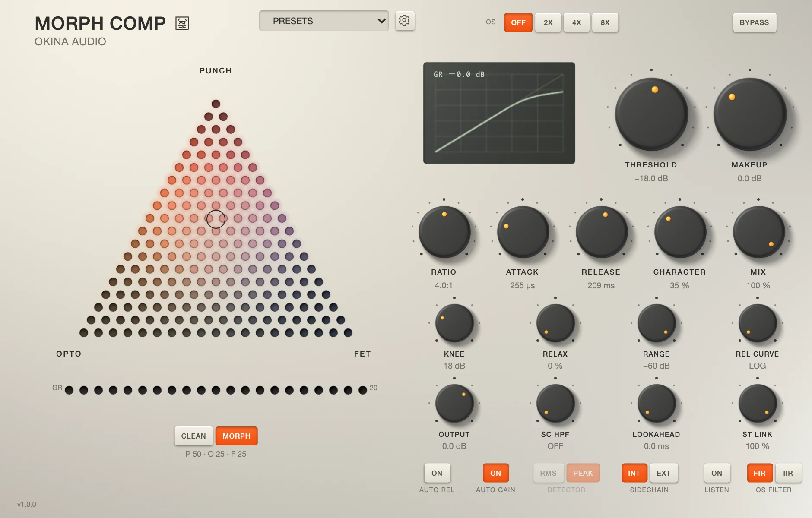Screen dimensions: 812x518
Task: Select 8X oversampling
Action: pyautogui.click(x=605, y=22)
